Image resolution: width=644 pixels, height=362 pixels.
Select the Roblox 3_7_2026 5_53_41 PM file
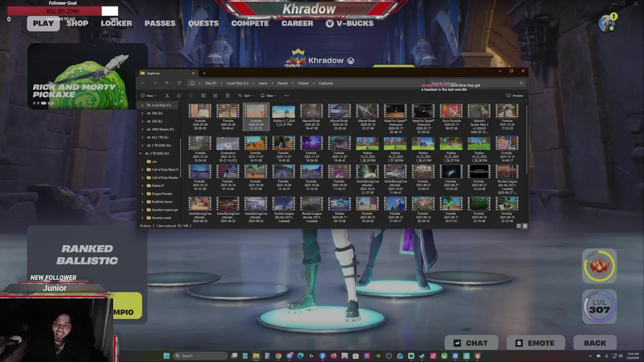point(284,116)
